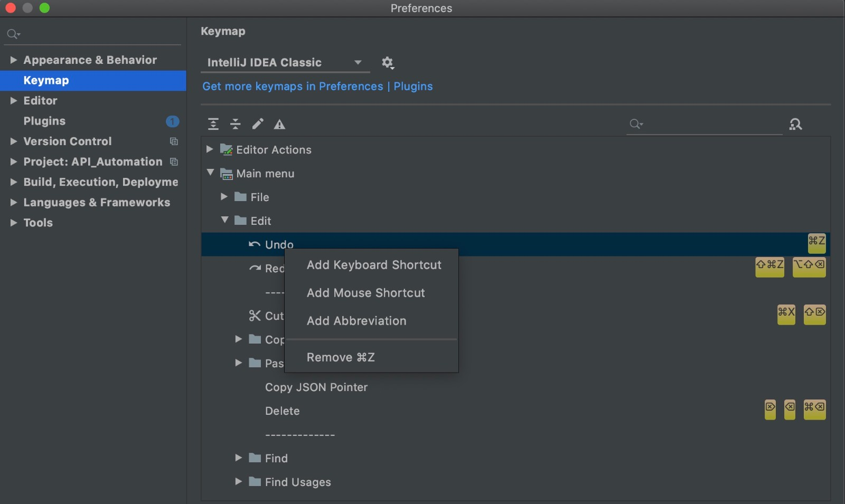
Task: Expand the File folder node
Action: click(x=224, y=196)
